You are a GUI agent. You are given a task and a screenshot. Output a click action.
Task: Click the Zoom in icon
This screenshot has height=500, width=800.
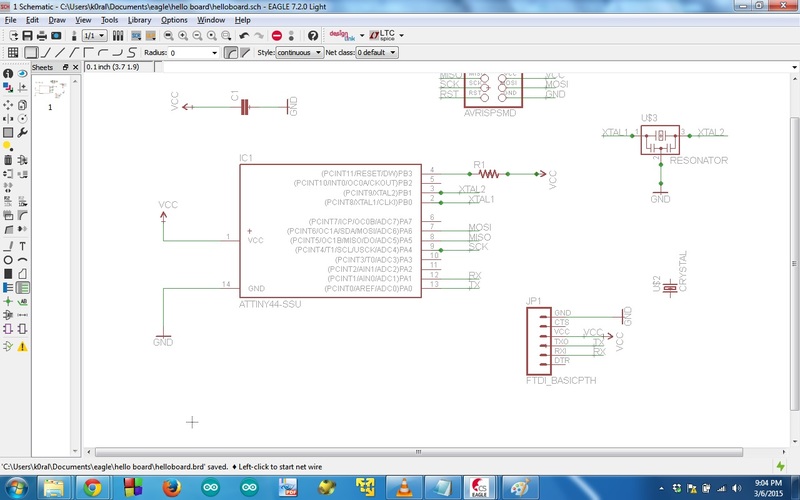[183, 36]
